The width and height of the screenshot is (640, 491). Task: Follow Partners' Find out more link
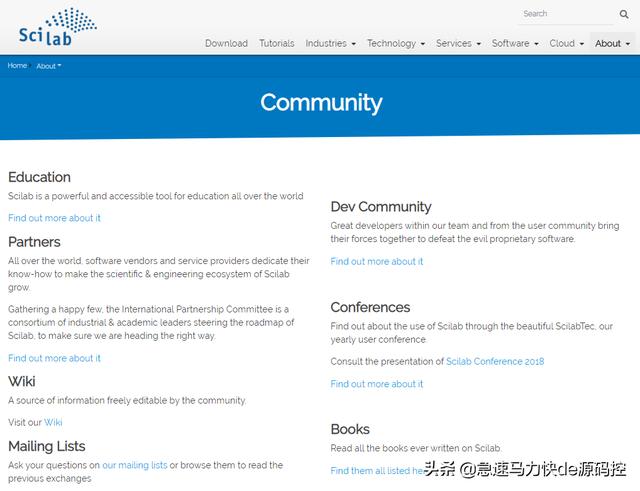(x=54, y=358)
